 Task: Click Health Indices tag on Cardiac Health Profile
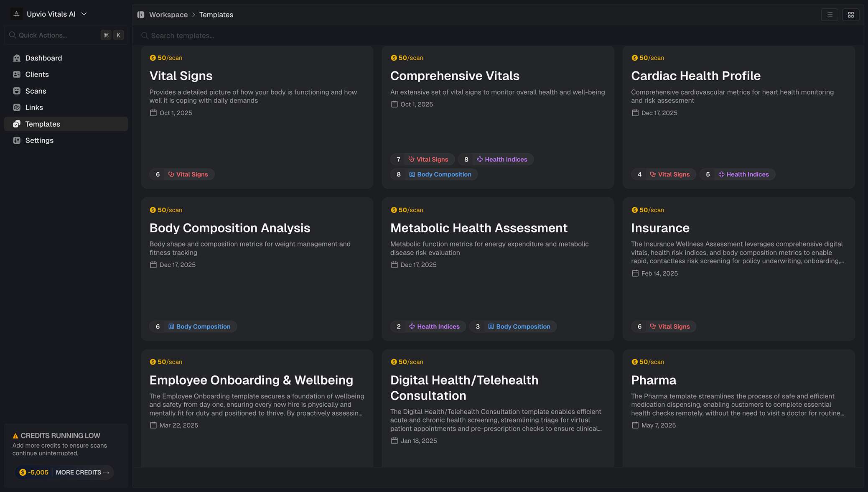[x=743, y=175]
